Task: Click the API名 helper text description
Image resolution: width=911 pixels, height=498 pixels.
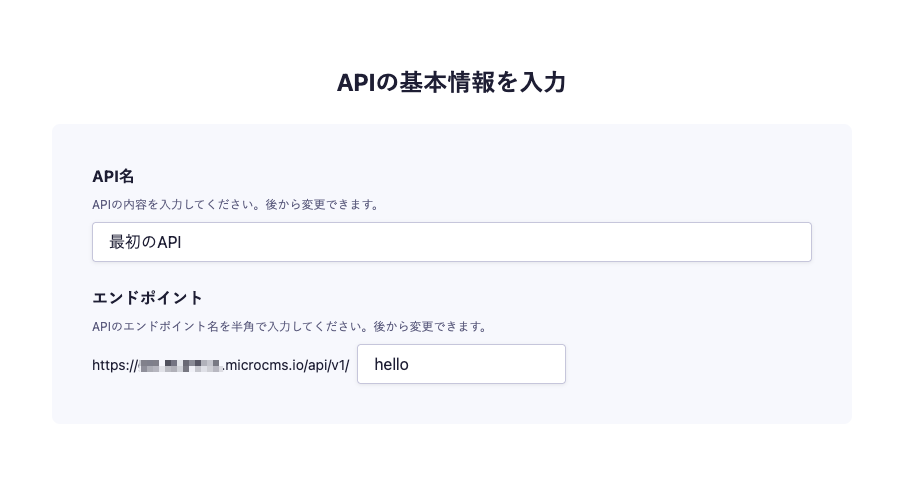Action: click(x=235, y=205)
